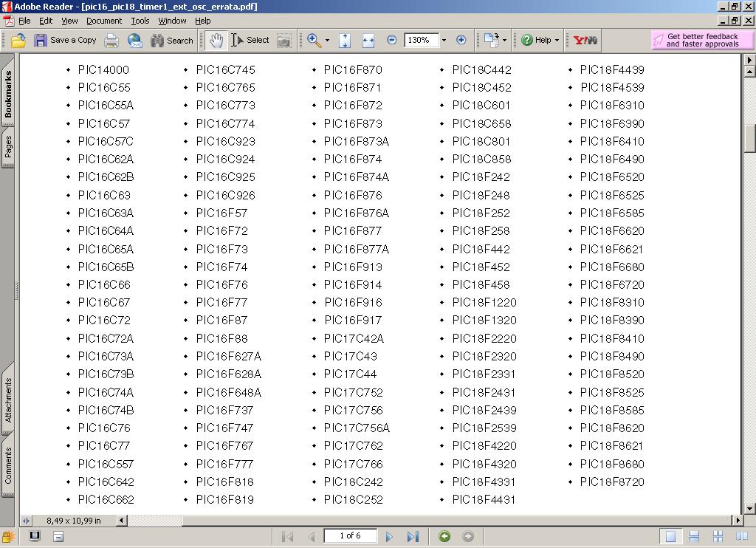Expand the Help dropdown arrow
The image size is (756, 548).
(557, 41)
